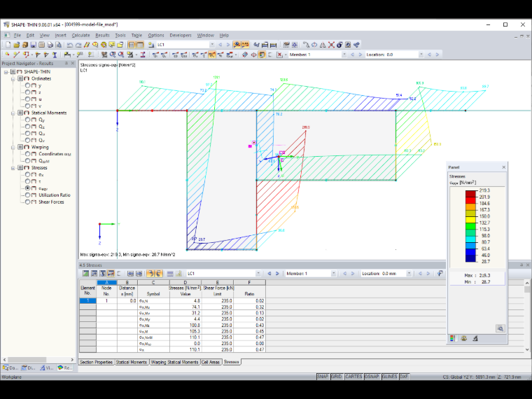Click the first export icon in the table toolbar

(85, 274)
